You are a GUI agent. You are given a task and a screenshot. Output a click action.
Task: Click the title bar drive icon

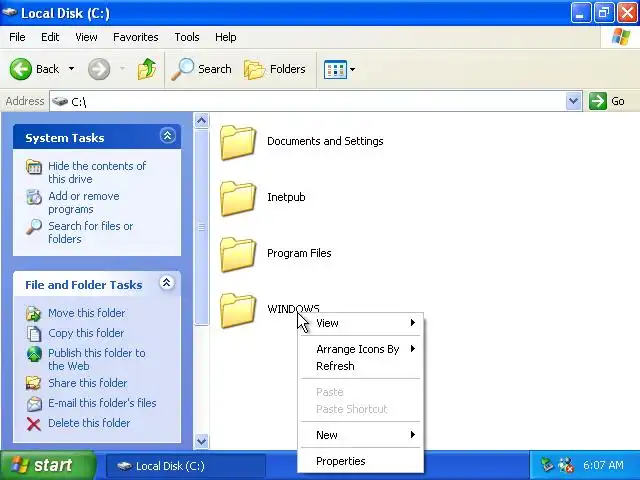(x=10, y=12)
